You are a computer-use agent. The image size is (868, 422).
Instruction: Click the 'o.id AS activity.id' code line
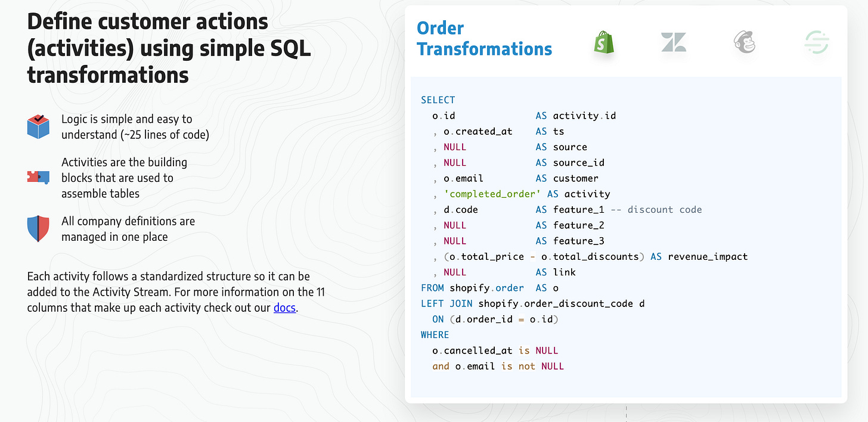[524, 116]
